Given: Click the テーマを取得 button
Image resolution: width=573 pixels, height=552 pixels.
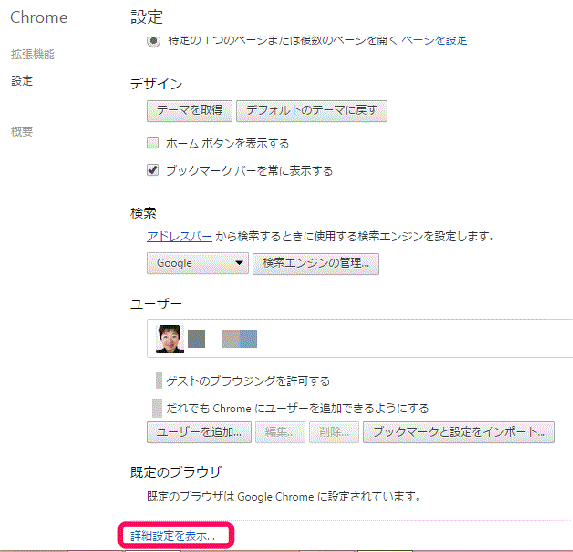Looking at the screenshot, I should [189, 110].
